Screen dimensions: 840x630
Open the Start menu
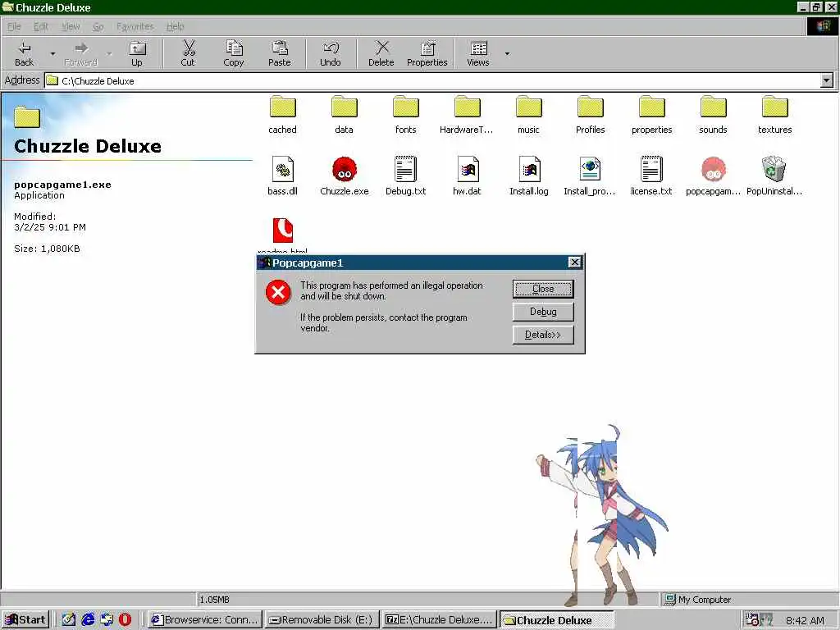coord(25,620)
